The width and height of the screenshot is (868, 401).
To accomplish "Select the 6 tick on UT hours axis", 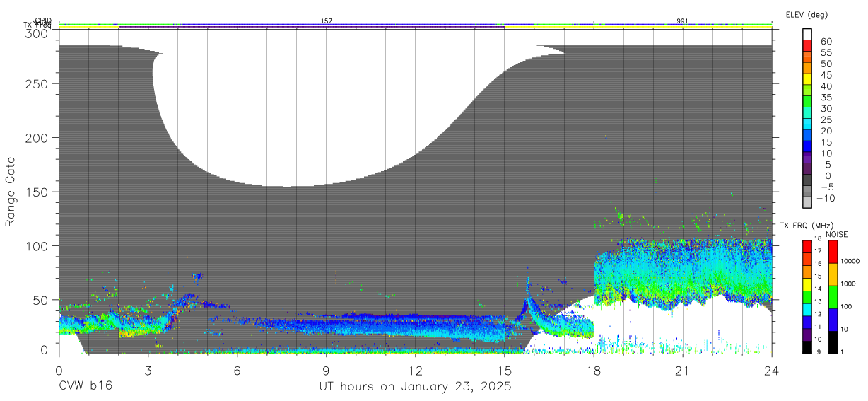I will (x=237, y=370).
